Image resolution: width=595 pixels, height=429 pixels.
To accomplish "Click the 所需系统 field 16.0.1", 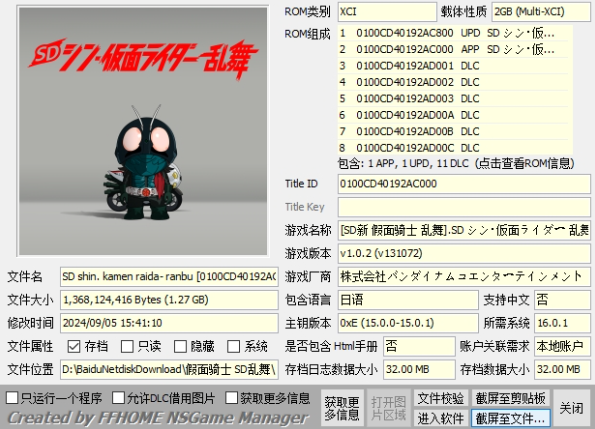I will [x=562, y=323].
